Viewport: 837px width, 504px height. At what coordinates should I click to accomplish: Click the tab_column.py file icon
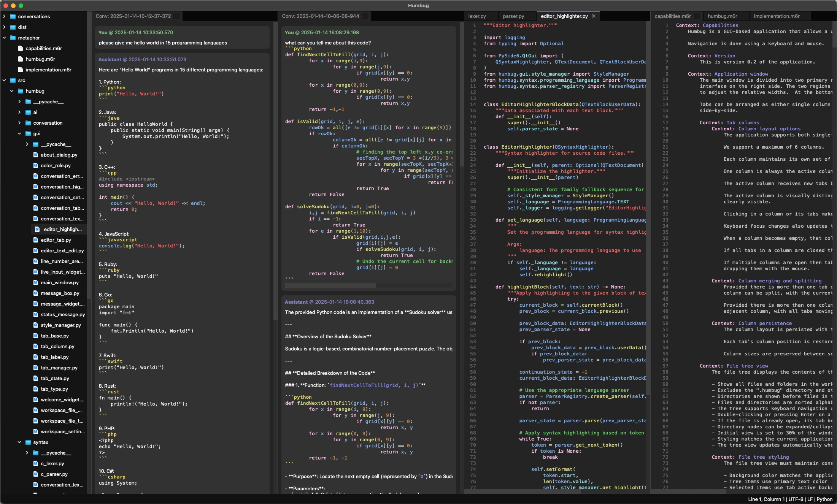[36, 346]
